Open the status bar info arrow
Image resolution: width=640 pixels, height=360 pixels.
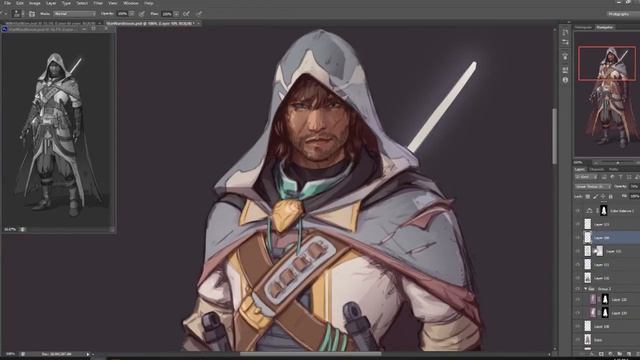pyautogui.click(x=88, y=354)
